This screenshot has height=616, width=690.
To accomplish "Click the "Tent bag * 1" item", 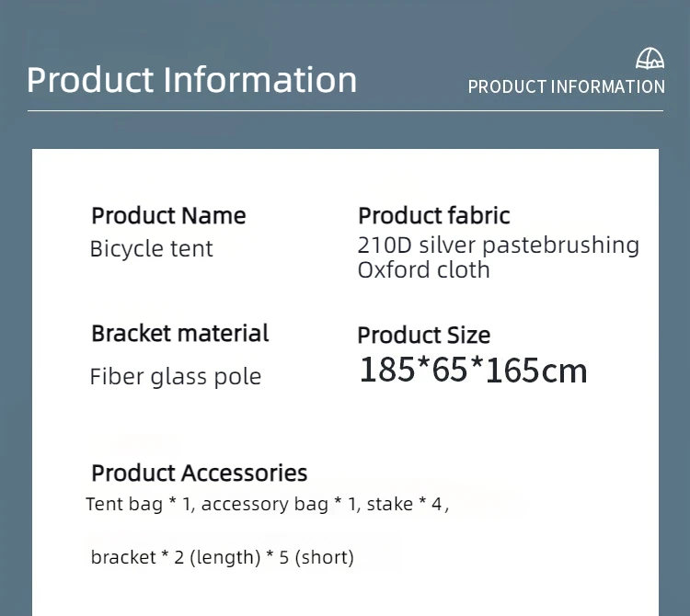I will click(140, 504).
